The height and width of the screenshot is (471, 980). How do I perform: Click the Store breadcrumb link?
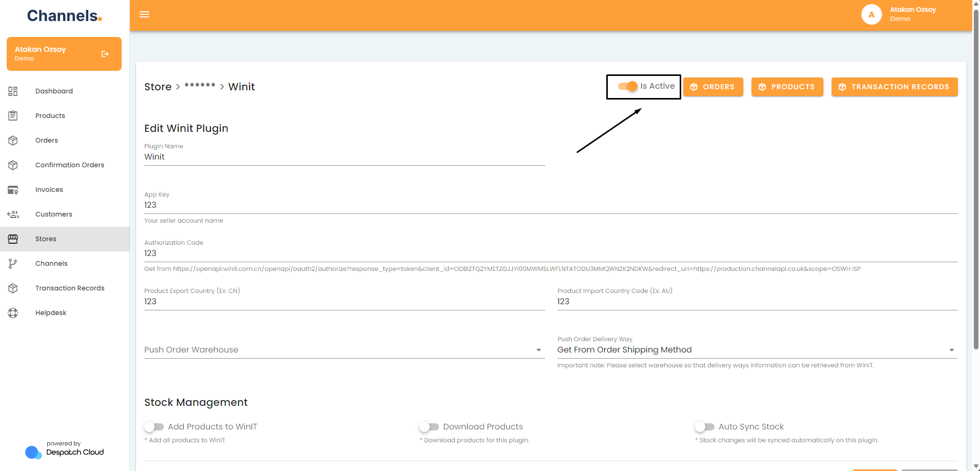[x=158, y=87]
